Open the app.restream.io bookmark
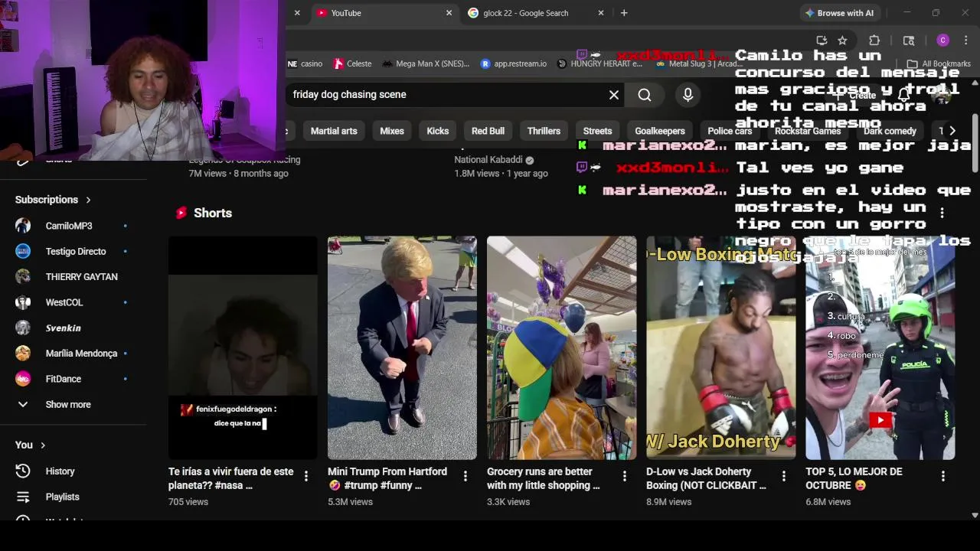 [x=513, y=64]
